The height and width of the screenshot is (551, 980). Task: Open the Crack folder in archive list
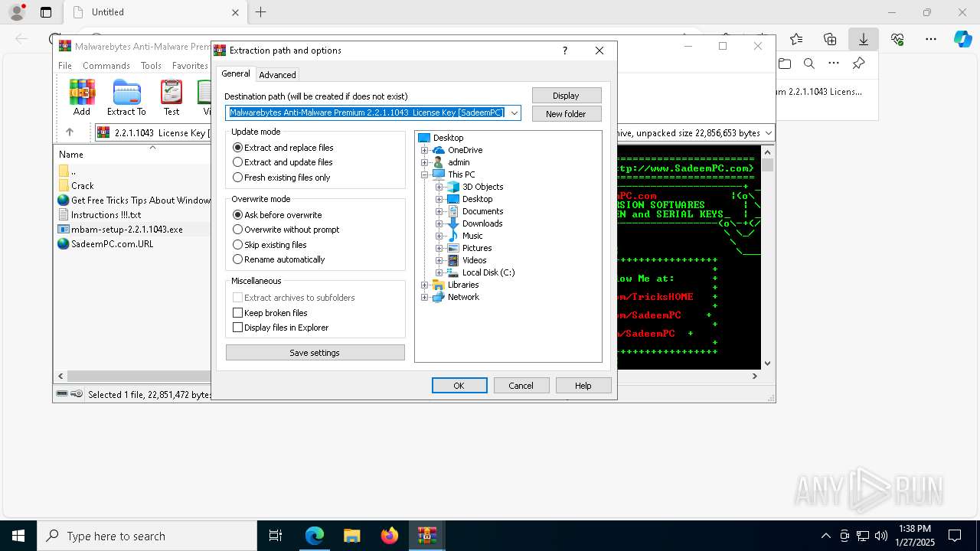click(x=76, y=185)
